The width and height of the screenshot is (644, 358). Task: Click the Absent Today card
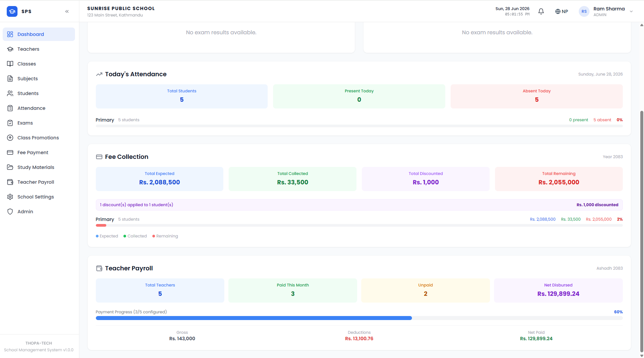[537, 96]
